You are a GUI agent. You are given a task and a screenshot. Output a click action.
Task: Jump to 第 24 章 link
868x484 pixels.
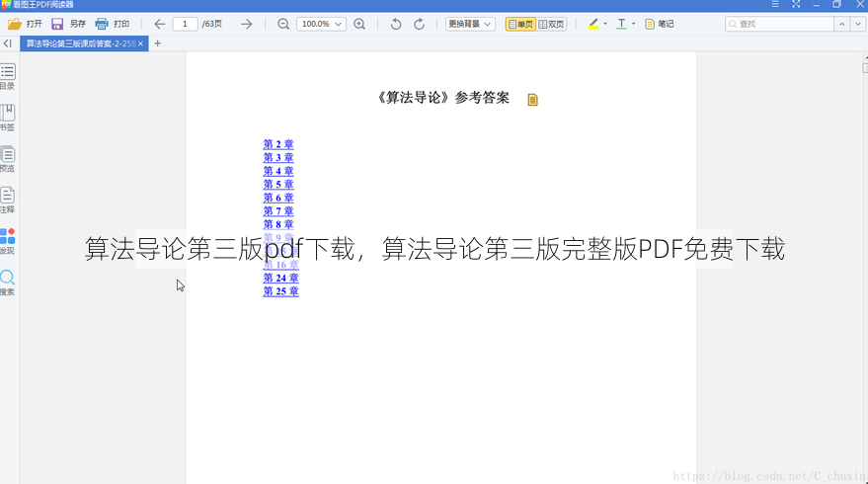coord(280,278)
